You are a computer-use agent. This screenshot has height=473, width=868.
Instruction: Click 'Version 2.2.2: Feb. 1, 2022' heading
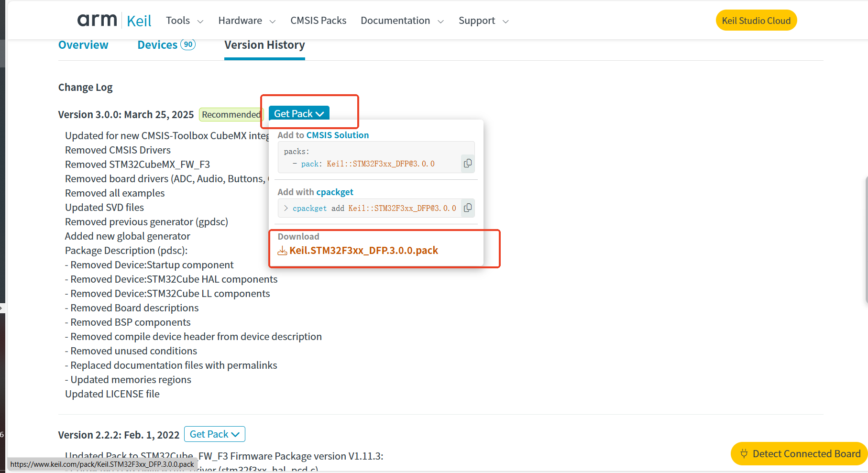click(x=119, y=435)
